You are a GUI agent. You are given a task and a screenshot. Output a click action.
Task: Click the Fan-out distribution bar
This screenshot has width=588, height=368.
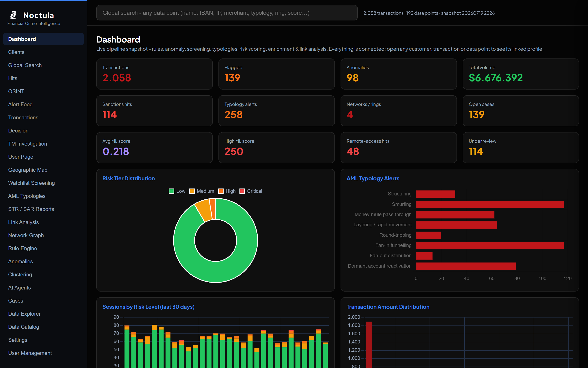tap(424, 256)
